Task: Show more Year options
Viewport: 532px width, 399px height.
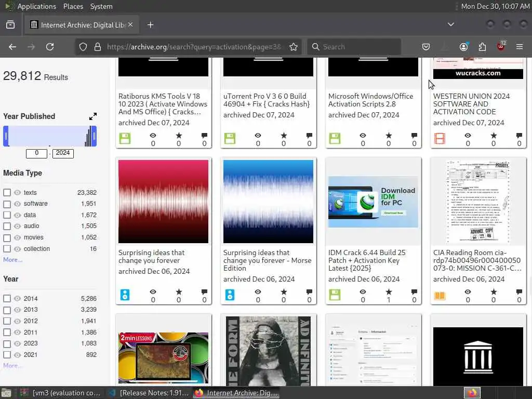Action: (x=12, y=365)
